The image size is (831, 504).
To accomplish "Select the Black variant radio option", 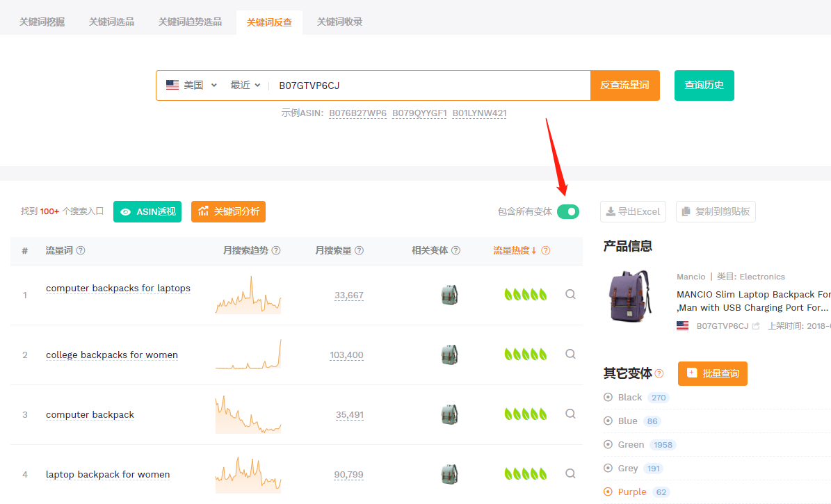I will (608, 398).
